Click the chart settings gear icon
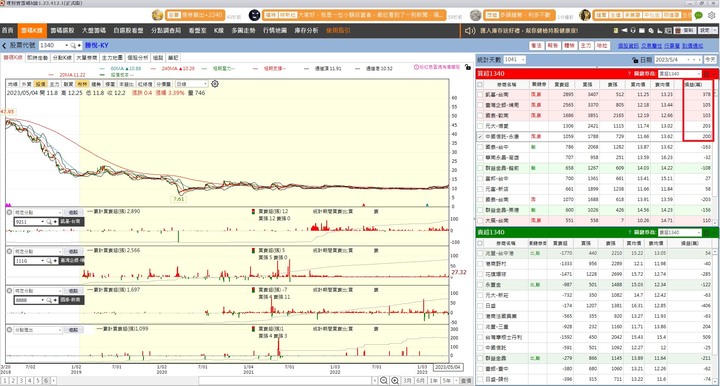This screenshot has width=720, height=386. point(214,84)
